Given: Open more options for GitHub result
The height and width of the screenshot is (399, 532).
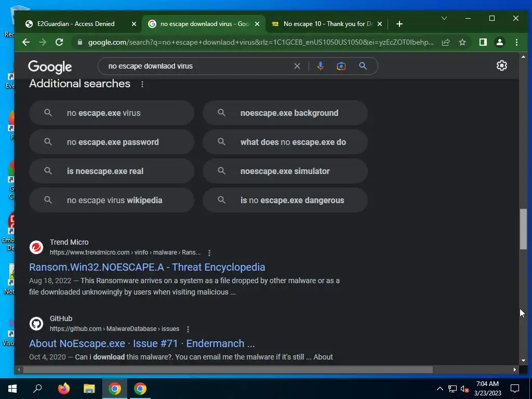Looking at the screenshot, I should tap(188, 329).
